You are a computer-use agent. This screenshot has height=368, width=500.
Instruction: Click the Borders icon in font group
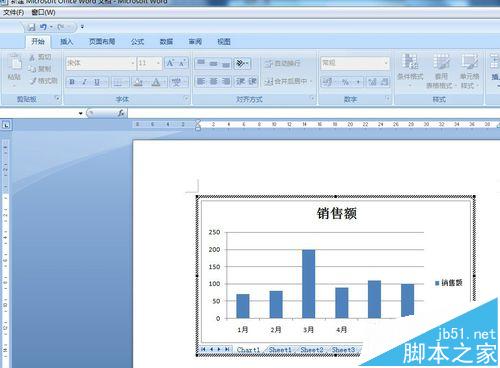click(117, 82)
